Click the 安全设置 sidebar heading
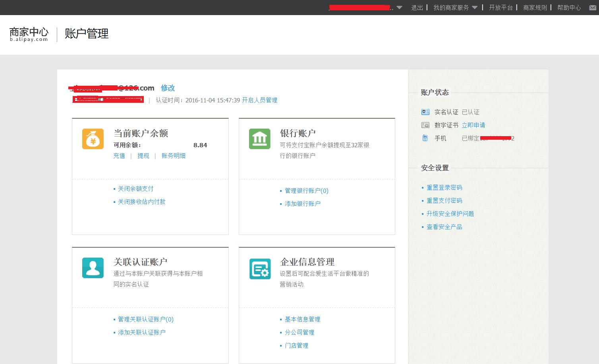The image size is (599, 364). (x=435, y=168)
